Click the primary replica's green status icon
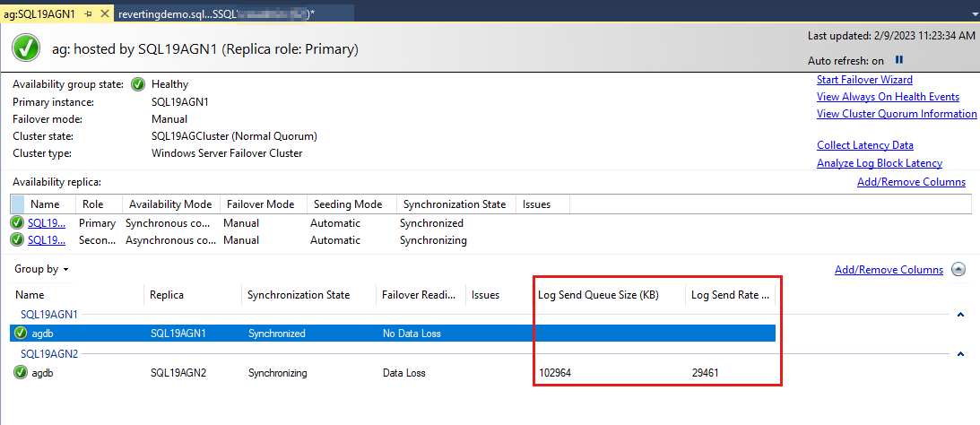 pos(17,223)
